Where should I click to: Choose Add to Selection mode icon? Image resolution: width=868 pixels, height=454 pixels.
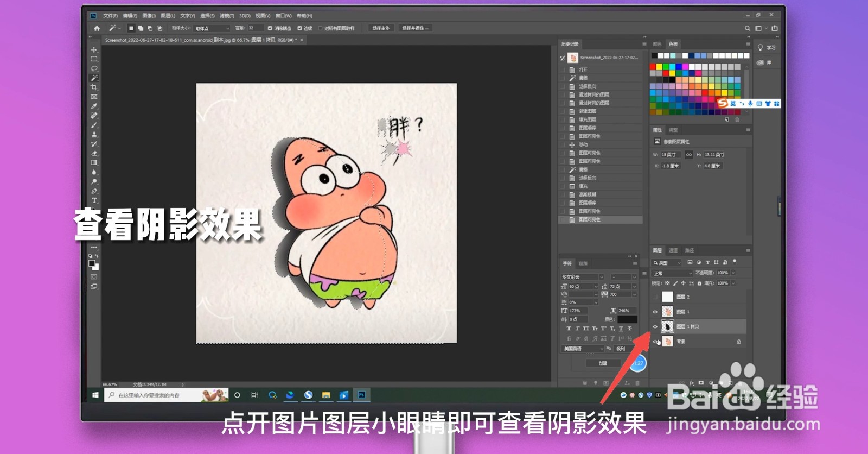pyautogui.click(x=141, y=28)
